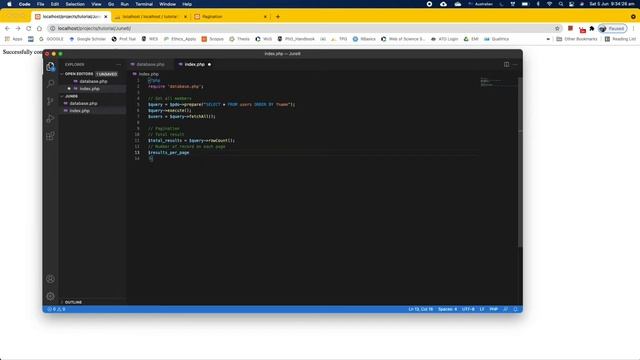The height and width of the screenshot is (360, 640).
Task: Click the Paused profile button
Action: point(612,28)
